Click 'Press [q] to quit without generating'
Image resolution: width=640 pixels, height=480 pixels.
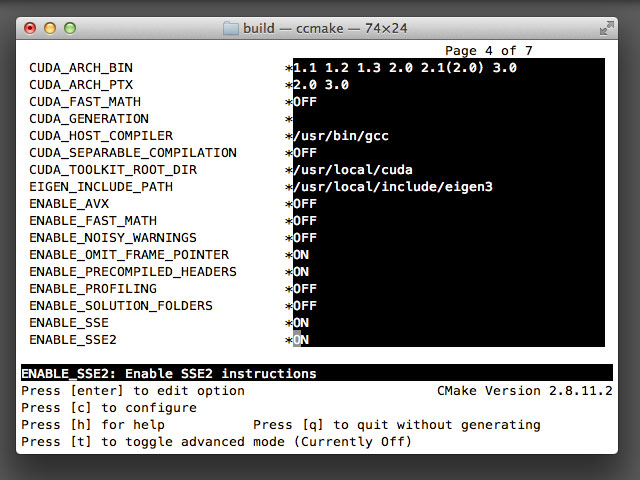click(396, 425)
